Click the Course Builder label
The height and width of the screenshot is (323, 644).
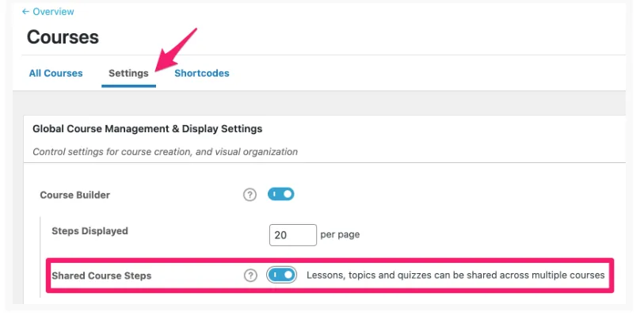tap(74, 195)
